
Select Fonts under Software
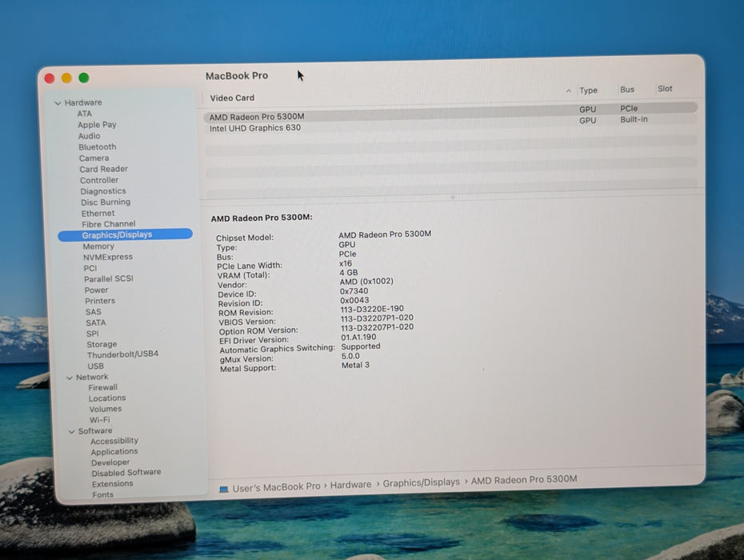pyautogui.click(x=103, y=495)
